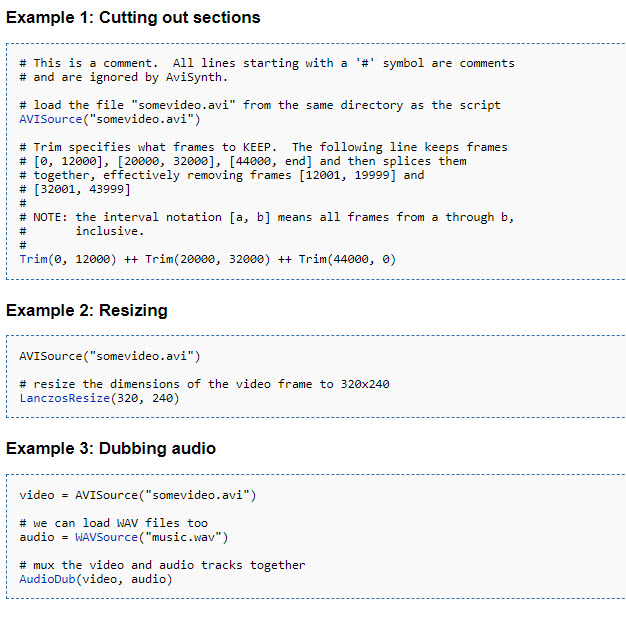Image resolution: width=626 pixels, height=617 pixels.
Task: Click the "video = AVISource" assignment line
Action: click(x=138, y=495)
